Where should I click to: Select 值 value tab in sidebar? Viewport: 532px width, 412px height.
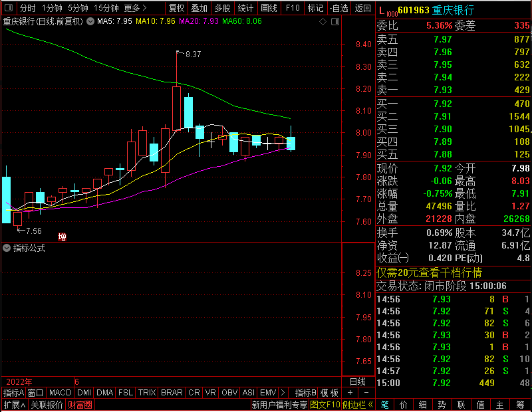pos(480,405)
